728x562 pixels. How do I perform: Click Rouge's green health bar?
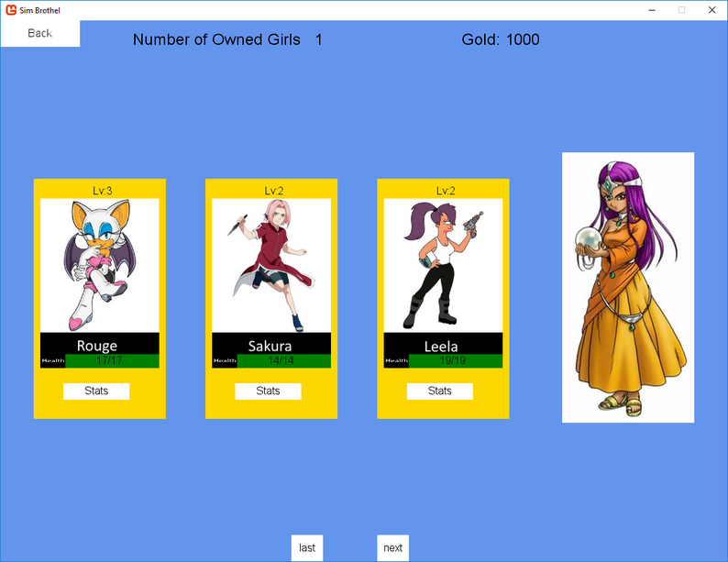pos(113,360)
